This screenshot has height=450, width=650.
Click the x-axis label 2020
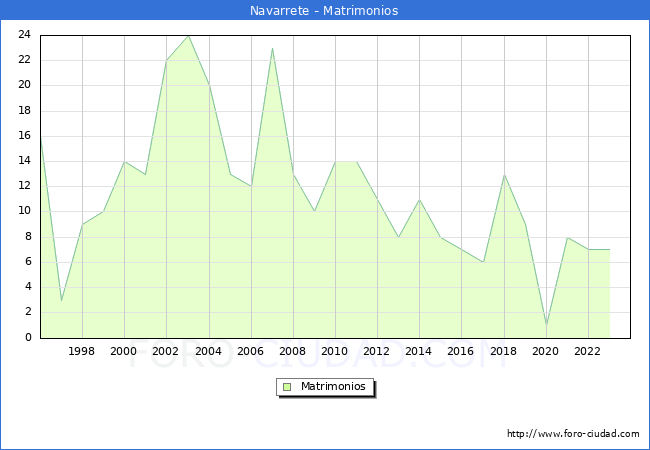[x=546, y=351]
